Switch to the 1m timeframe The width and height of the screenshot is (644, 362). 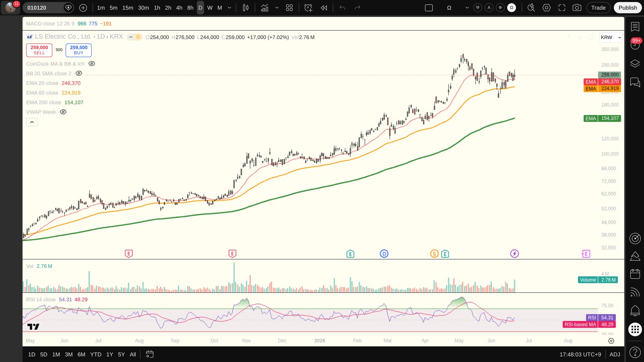pyautogui.click(x=101, y=8)
